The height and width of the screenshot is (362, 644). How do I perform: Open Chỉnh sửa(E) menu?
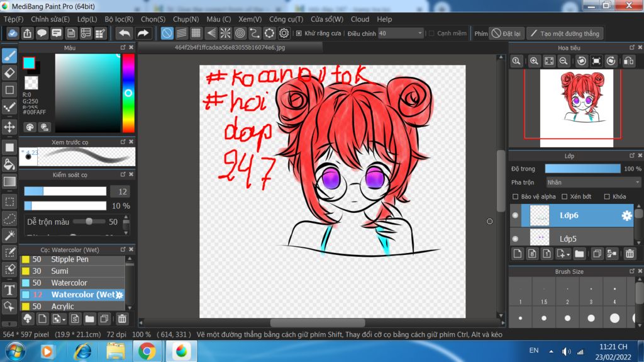tap(50, 20)
